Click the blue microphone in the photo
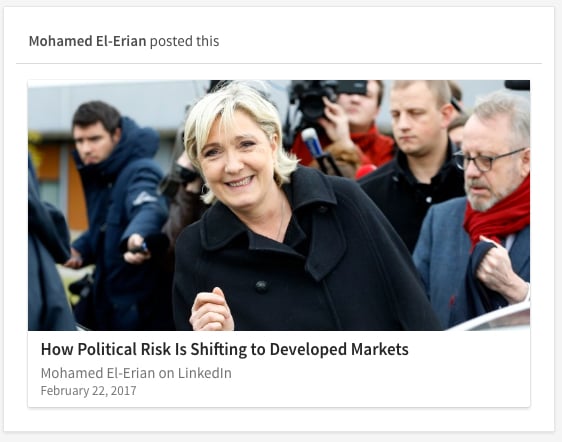 tap(313, 142)
